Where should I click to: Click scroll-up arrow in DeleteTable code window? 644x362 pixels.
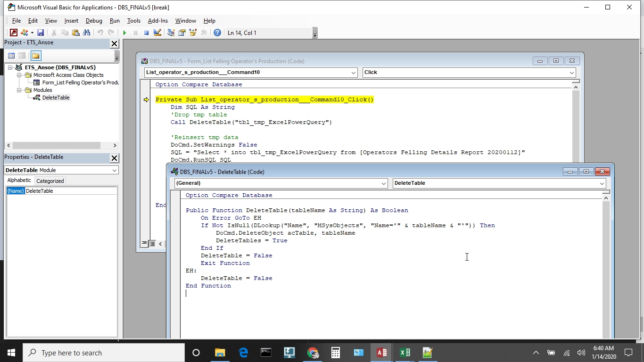point(606,198)
